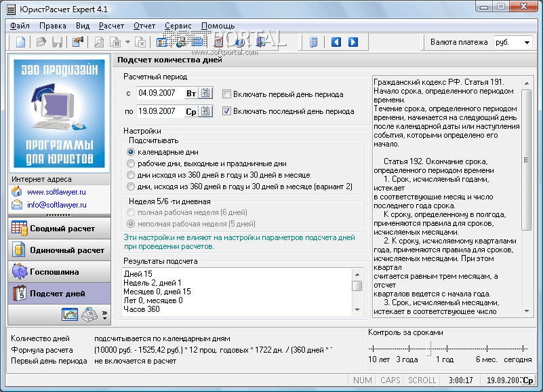Viewport: 543px width, 392px height.
Task: Click the checklist form toolbar icon
Action: (x=161, y=42)
